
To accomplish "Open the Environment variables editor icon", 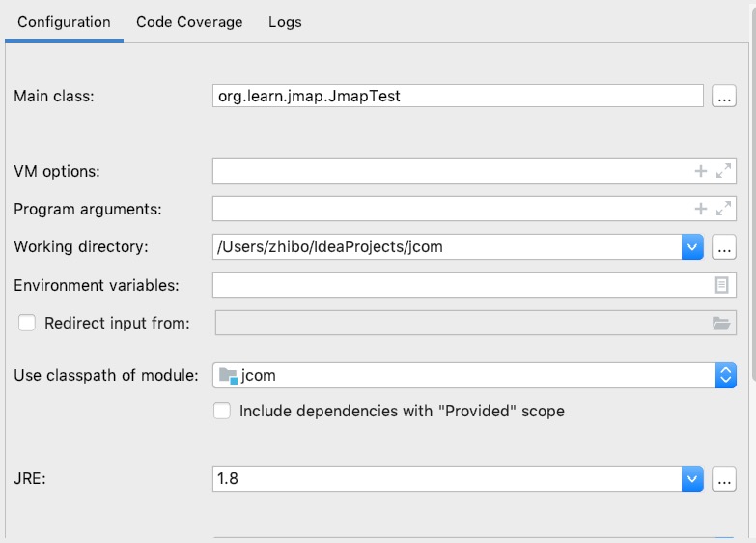I will (721, 285).
